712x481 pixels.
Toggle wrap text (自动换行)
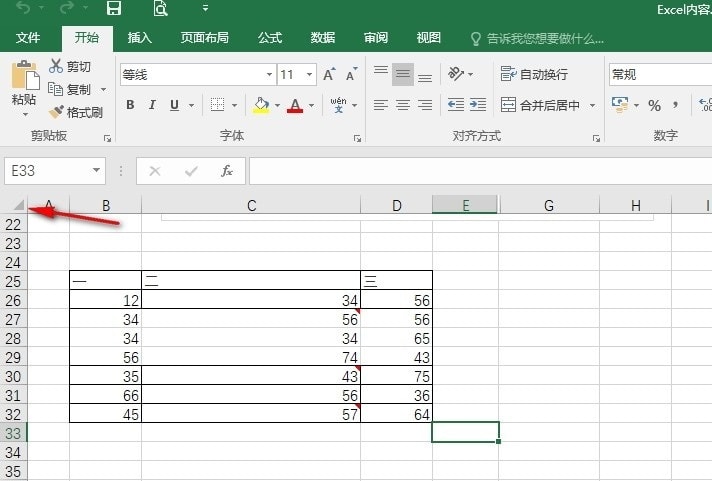click(x=534, y=75)
